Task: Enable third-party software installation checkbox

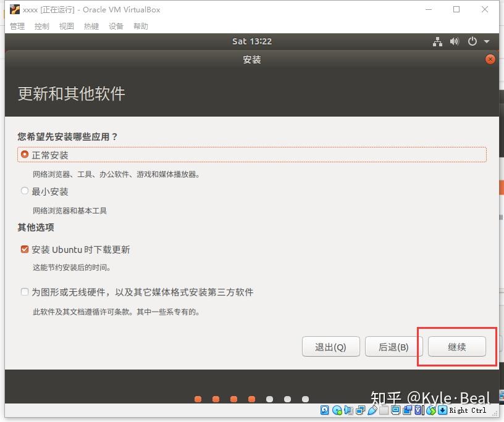Action: click(24, 292)
